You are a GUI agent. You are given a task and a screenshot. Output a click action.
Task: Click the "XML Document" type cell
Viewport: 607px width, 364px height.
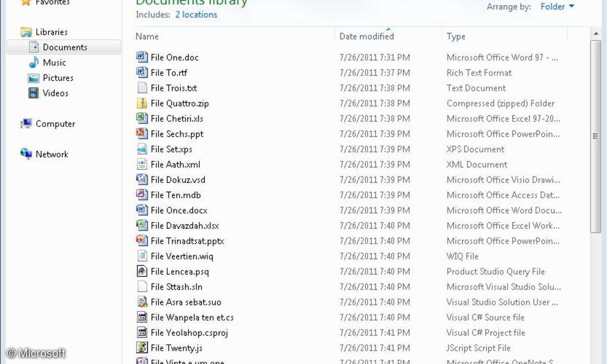(x=477, y=164)
